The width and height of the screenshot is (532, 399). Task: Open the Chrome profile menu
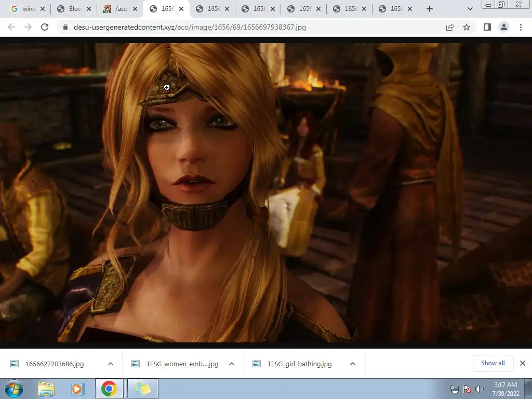pyautogui.click(x=504, y=27)
